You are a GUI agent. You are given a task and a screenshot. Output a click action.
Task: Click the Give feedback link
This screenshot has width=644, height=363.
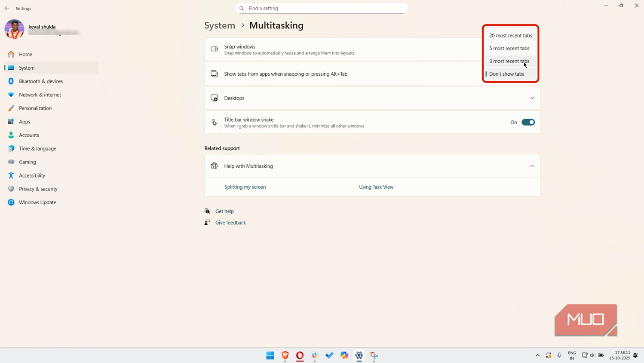coord(230,223)
